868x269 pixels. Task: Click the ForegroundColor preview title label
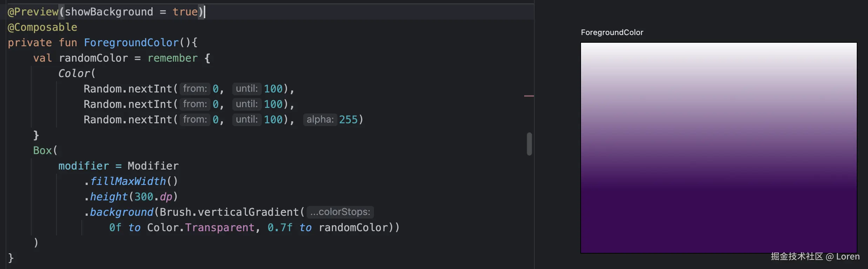coord(612,33)
